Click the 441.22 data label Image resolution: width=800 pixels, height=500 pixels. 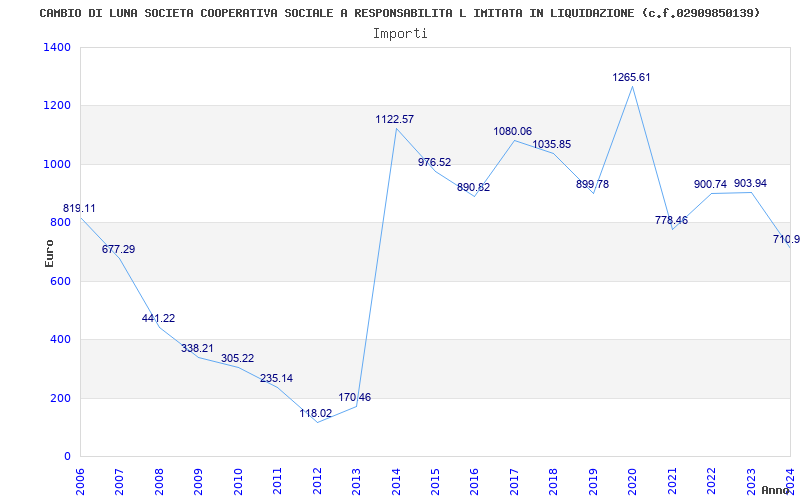click(158, 318)
